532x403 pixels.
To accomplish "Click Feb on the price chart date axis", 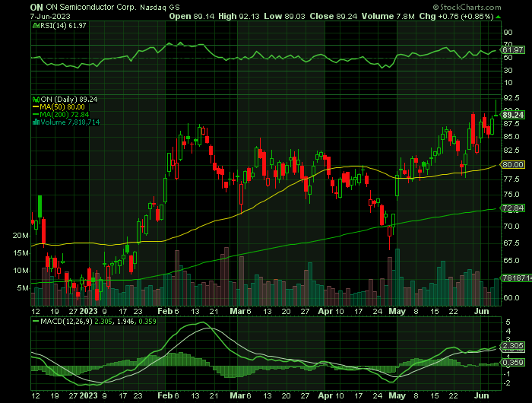I will pos(165,311).
